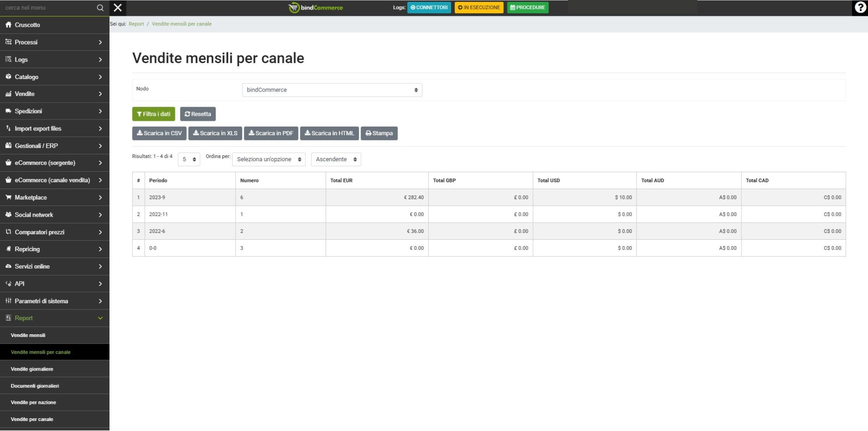Viewport: 868px width, 431px height.
Task: Open Cruscotto home icon in sidebar
Action: coord(8,25)
